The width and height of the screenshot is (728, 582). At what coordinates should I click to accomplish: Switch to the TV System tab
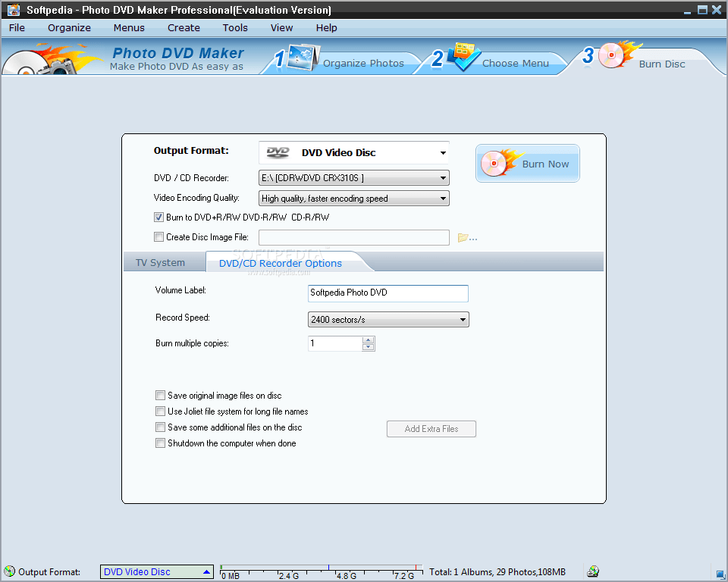[x=160, y=263]
